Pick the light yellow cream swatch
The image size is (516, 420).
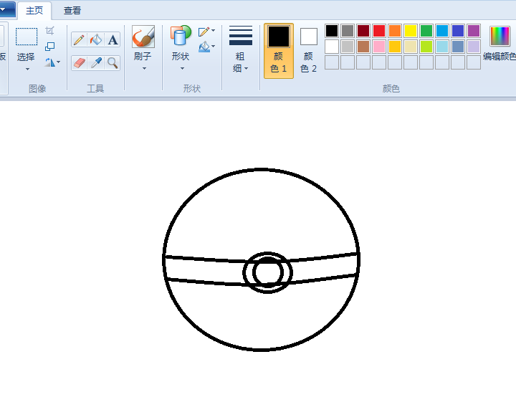(x=411, y=47)
